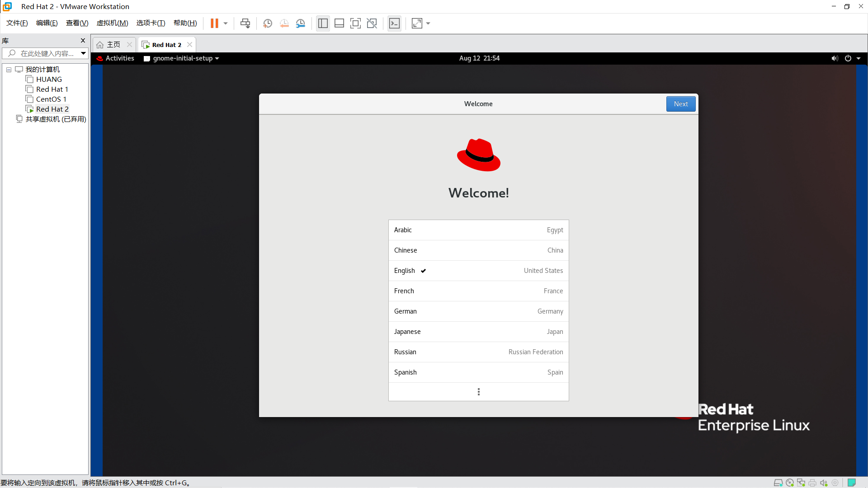Viewport: 868px width, 488px height.
Task: Select Arabic language row
Action: pyautogui.click(x=478, y=230)
